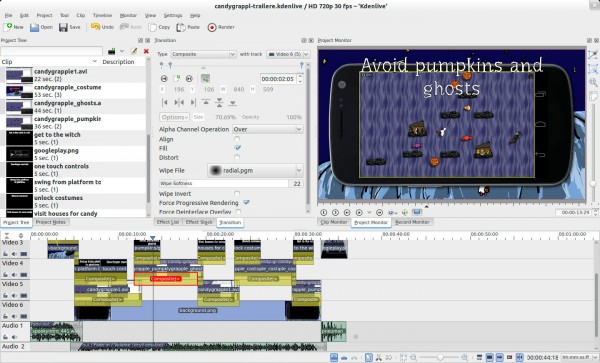Delete clip red X icon in Project Tree
The width and height of the screenshot is (600, 363).
click(x=146, y=51)
